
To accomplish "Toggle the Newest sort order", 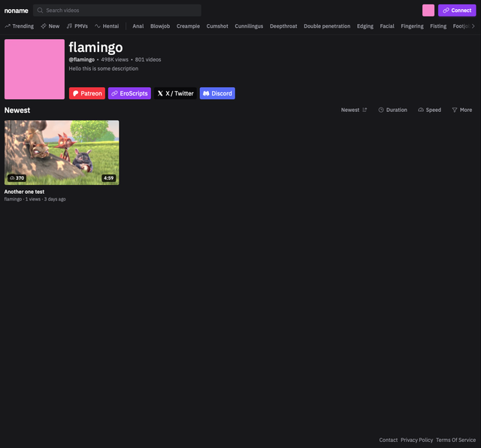I will click(x=354, y=110).
